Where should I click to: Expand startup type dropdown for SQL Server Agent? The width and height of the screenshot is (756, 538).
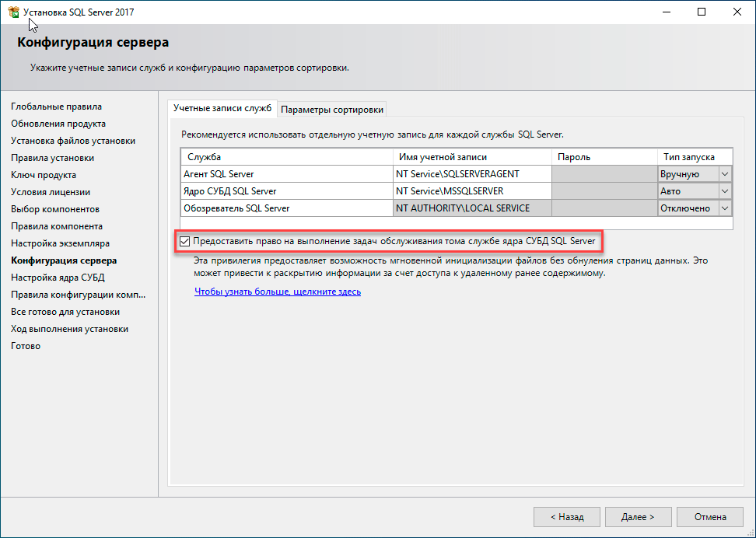click(x=725, y=174)
